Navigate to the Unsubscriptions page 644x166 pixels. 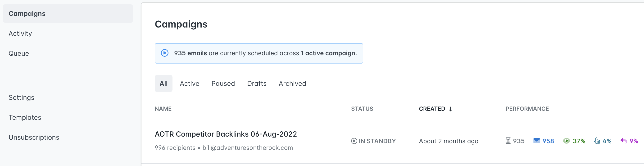(x=34, y=137)
